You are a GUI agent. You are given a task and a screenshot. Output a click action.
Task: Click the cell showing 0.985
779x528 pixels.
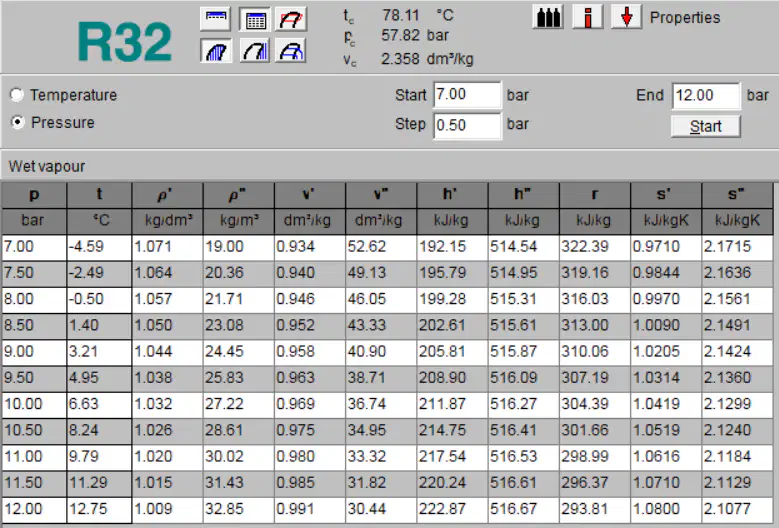pos(310,483)
